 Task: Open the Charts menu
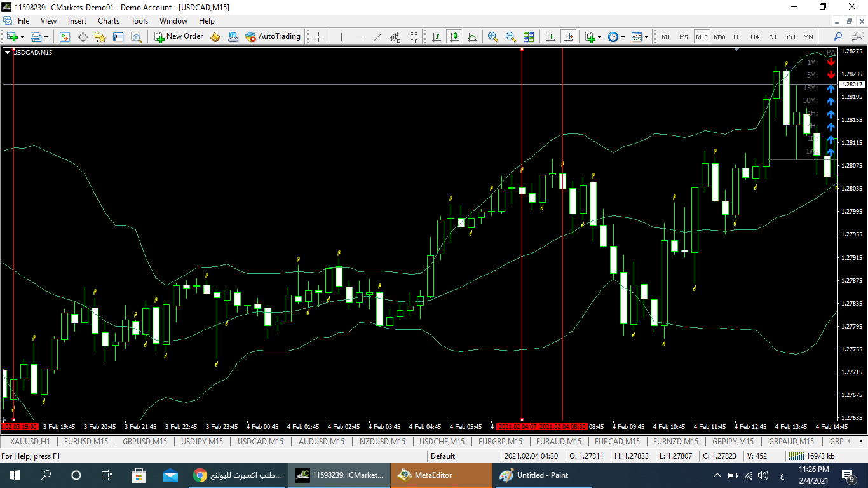109,21
